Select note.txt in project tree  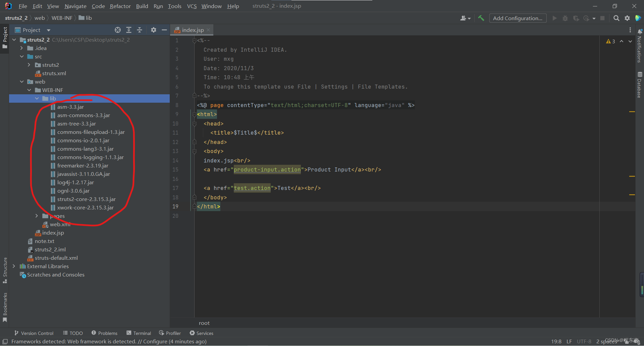pyautogui.click(x=44, y=241)
